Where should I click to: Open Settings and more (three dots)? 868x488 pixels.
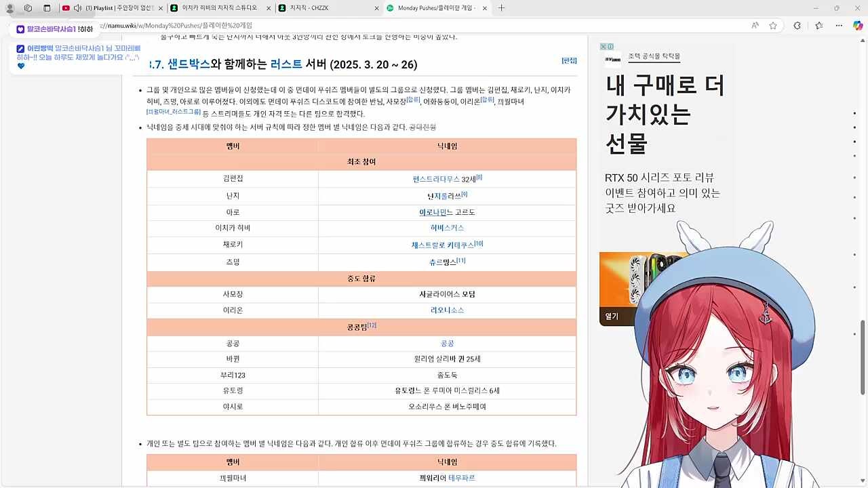point(839,26)
